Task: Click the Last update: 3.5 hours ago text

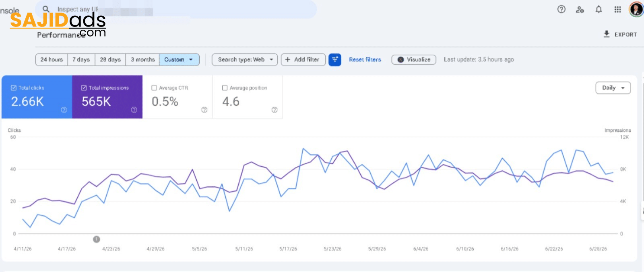Action: (479, 59)
